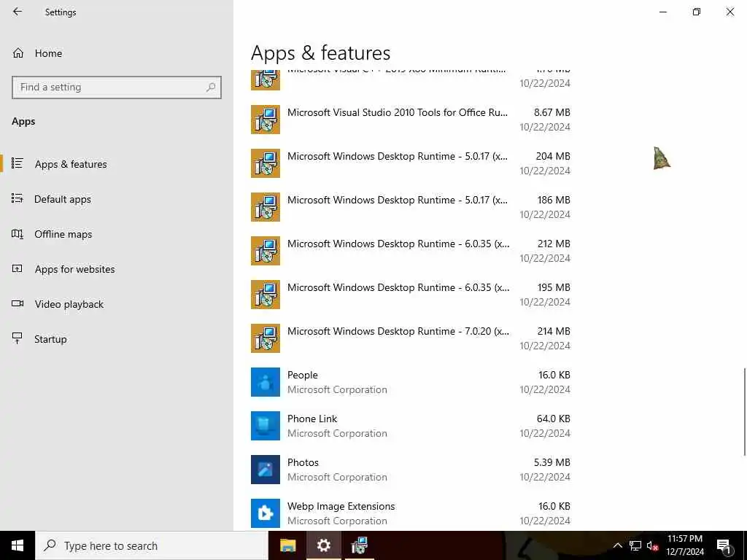Switch to Video playback section
This screenshot has height=560, width=747.
coord(117,304)
